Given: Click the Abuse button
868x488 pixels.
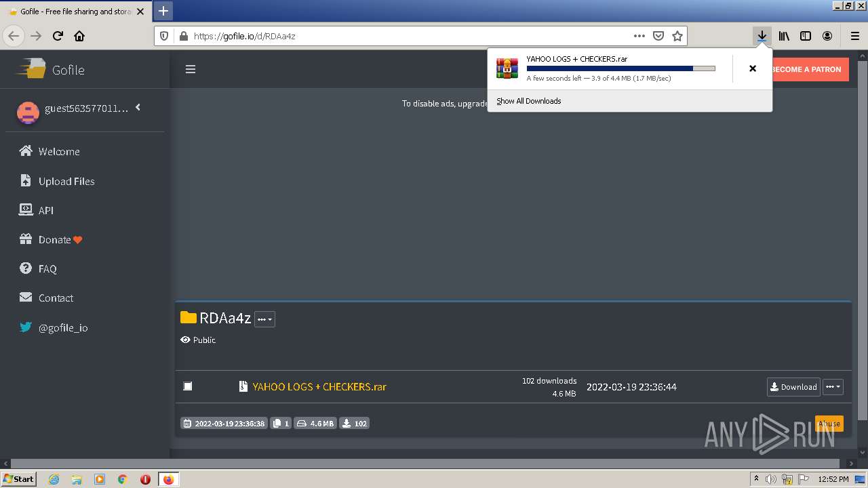Looking at the screenshot, I should click(829, 423).
